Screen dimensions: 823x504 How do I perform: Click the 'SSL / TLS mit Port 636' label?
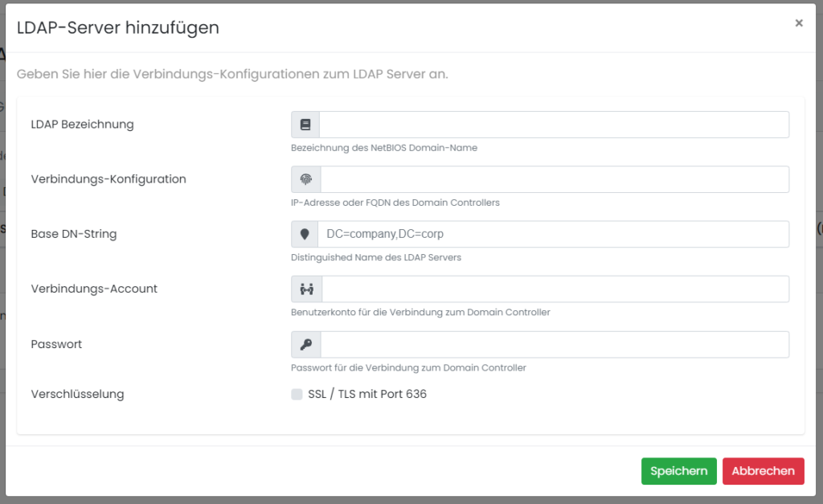pyautogui.click(x=367, y=394)
